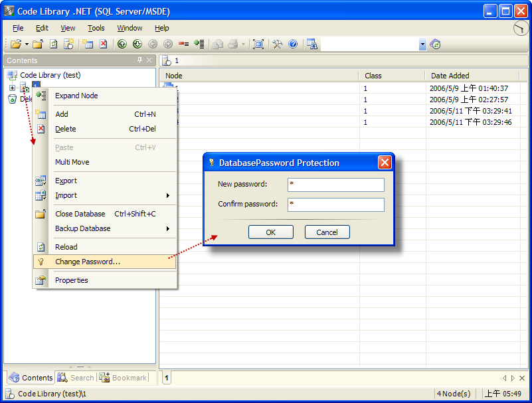The height and width of the screenshot is (403, 532).
Task: Sort by the Node column header
Action: click(x=259, y=76)
